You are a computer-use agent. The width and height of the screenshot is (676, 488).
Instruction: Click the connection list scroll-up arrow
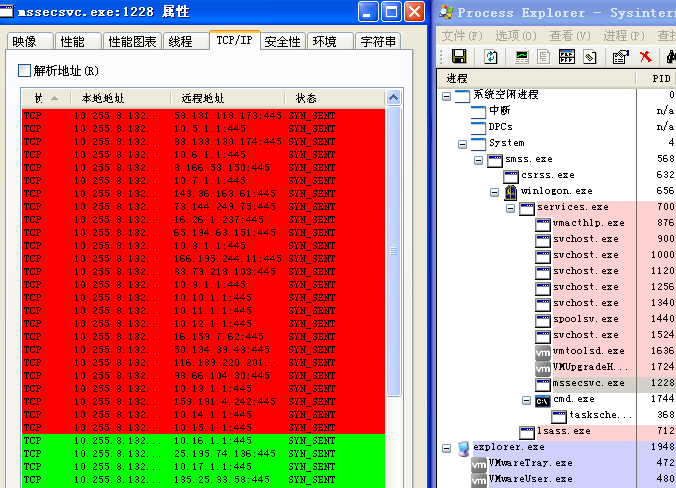click(x=394, y=98)
